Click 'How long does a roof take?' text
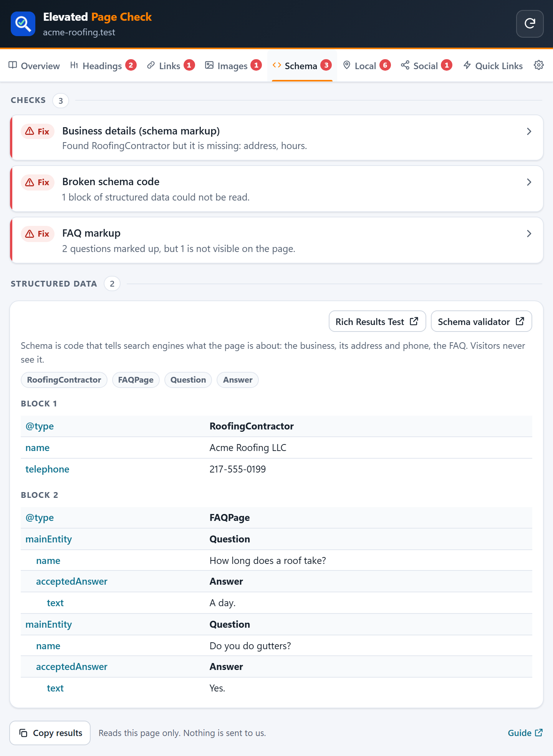Screen dimensions: 553x756 pos(268,560)
